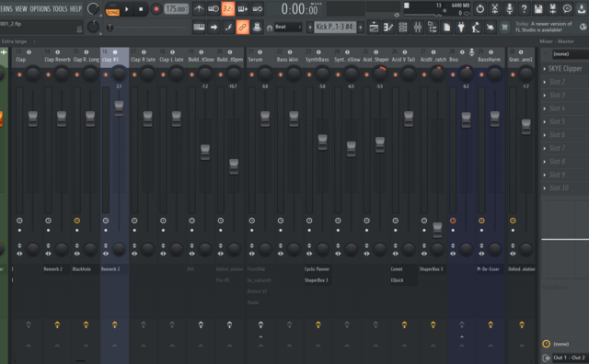Expand the Slot 3 effect menu

(x=545, y=96)
